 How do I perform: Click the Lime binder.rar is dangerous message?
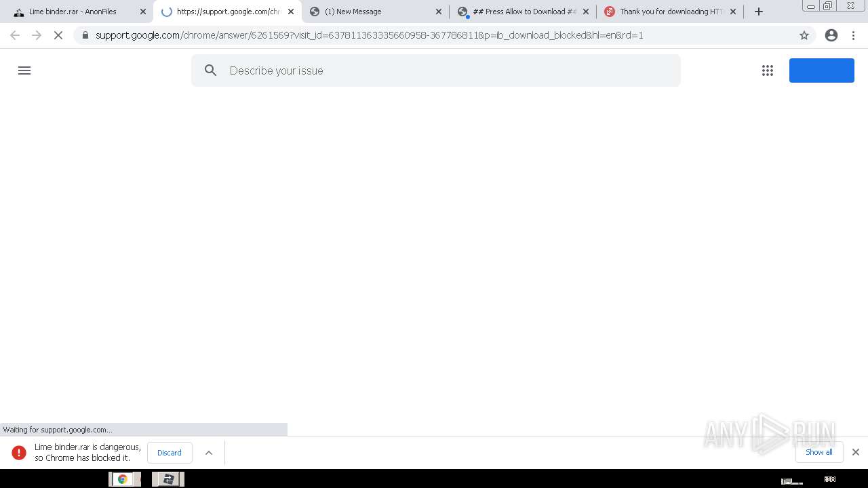(87, 453)
